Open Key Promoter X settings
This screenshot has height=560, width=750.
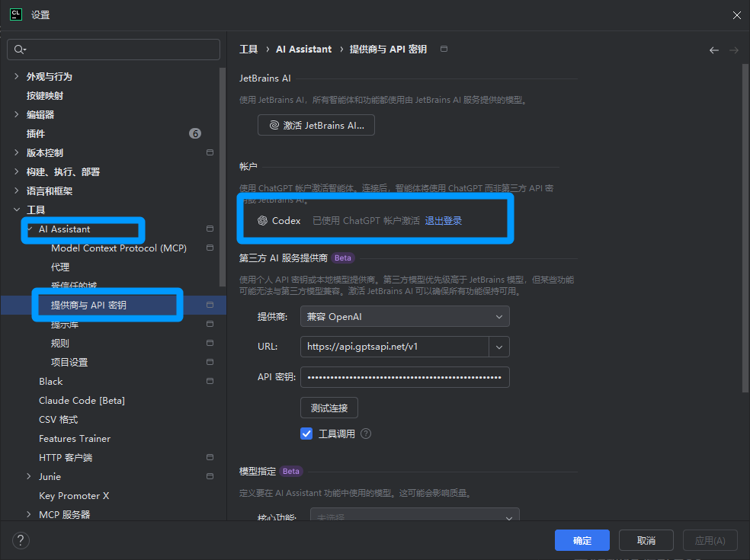tap(74, 495)
